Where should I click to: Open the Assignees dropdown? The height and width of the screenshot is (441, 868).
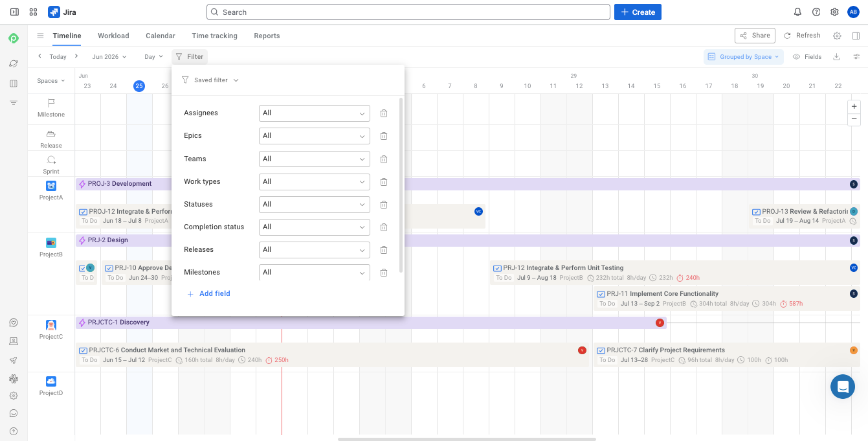pos(314,113)
